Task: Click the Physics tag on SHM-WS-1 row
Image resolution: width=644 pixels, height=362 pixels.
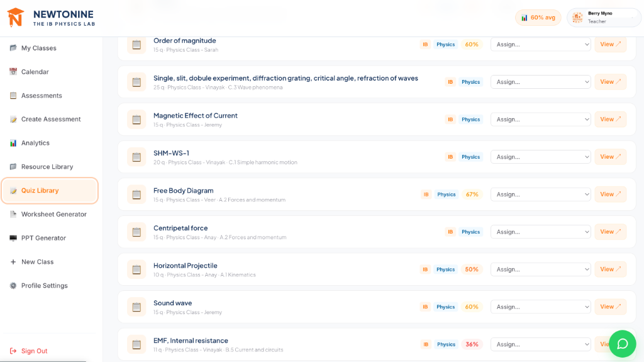Action: coord(470,157)
